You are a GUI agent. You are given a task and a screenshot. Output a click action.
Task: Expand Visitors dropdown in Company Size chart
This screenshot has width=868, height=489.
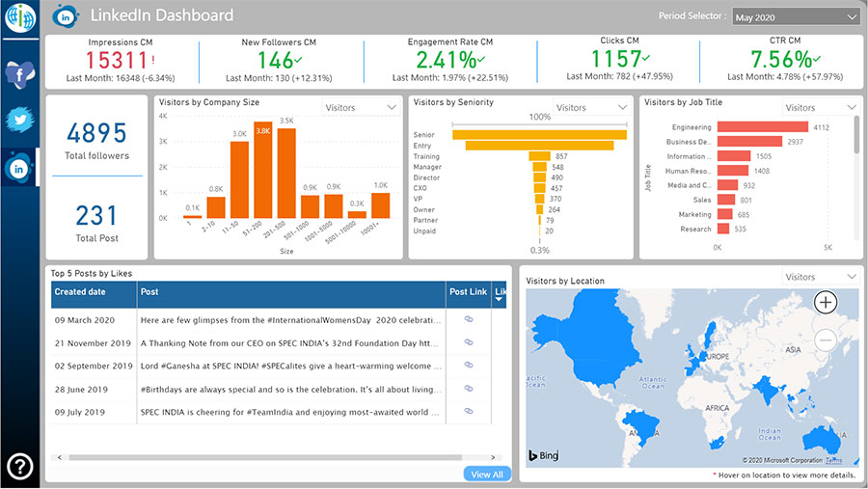click(361, 107)
